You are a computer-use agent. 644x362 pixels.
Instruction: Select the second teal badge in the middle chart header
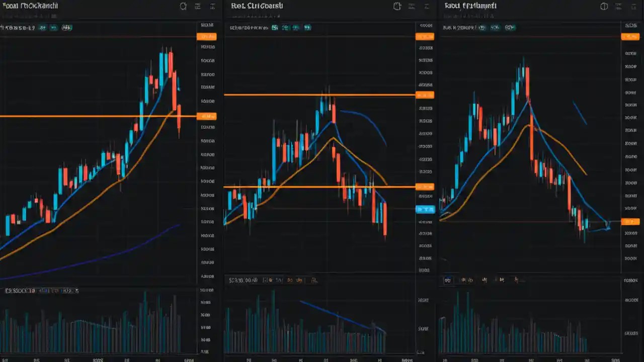[x=286, y=28]
